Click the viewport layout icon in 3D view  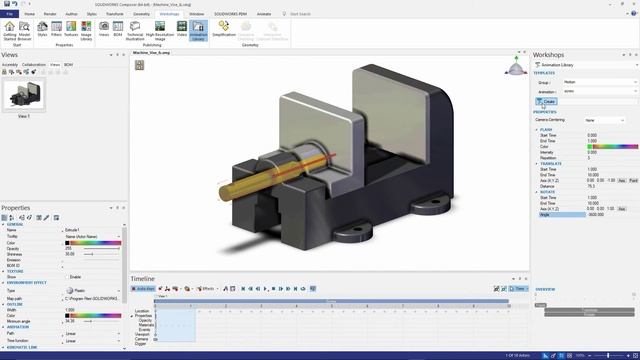pyautogui.click(x=140, y=65)
